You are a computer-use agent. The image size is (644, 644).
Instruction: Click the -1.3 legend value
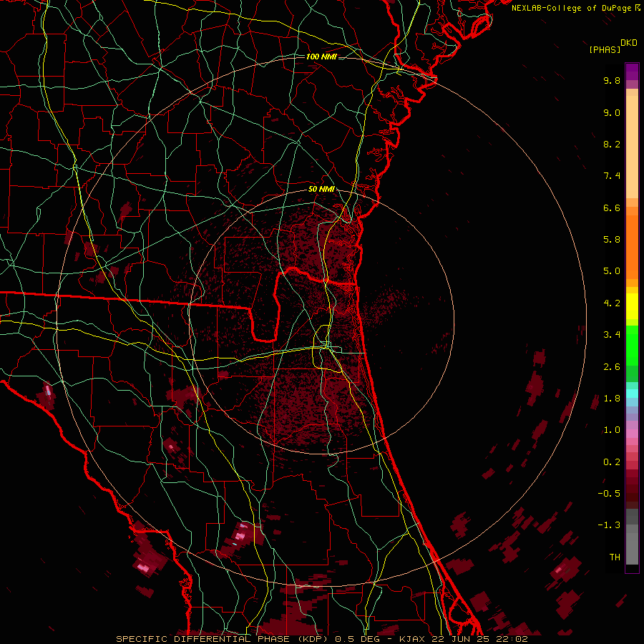609,525
